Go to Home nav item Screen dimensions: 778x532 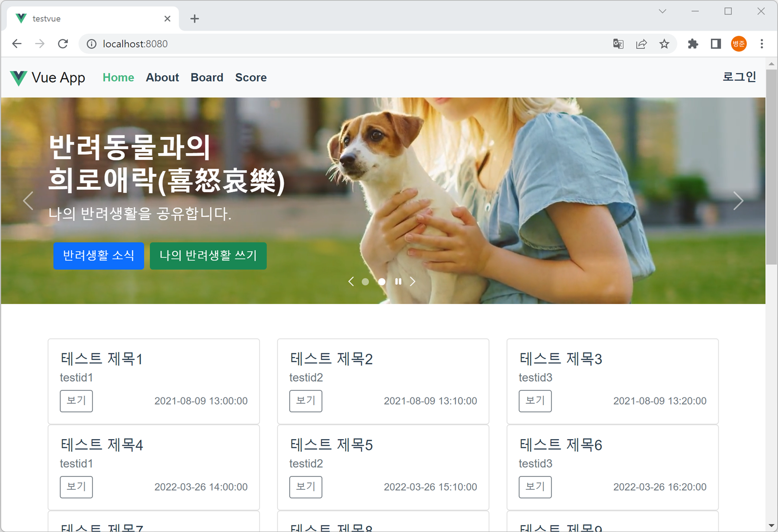click(118, 78)
